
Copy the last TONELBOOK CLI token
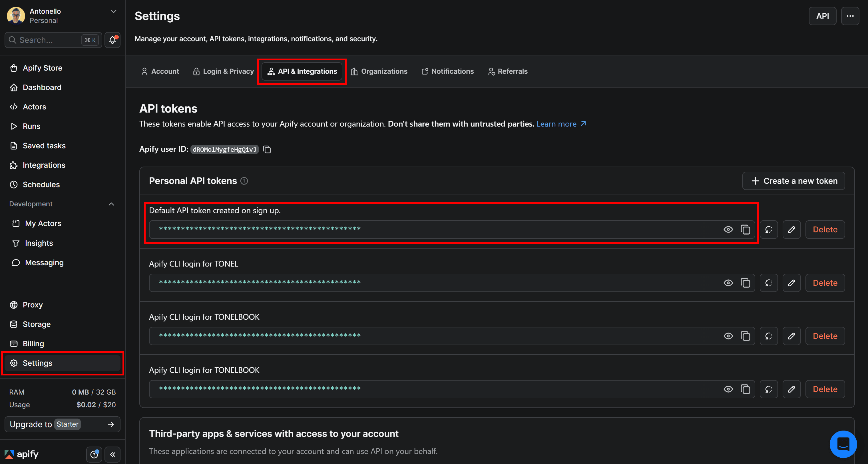(x=745, y=389)
